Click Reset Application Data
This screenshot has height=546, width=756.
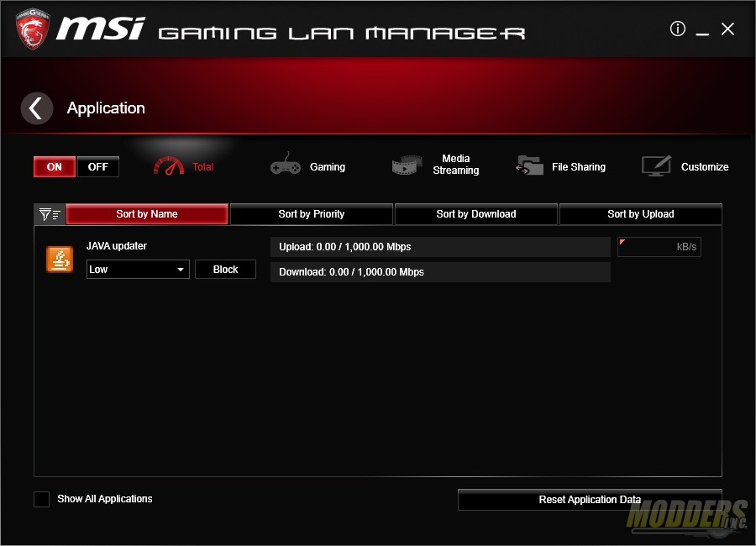[590, 500]
